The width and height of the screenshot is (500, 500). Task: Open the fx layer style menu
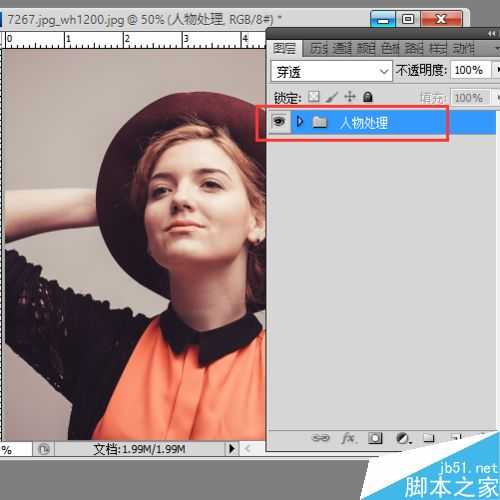pyautogui.click(x=349, y=438)
